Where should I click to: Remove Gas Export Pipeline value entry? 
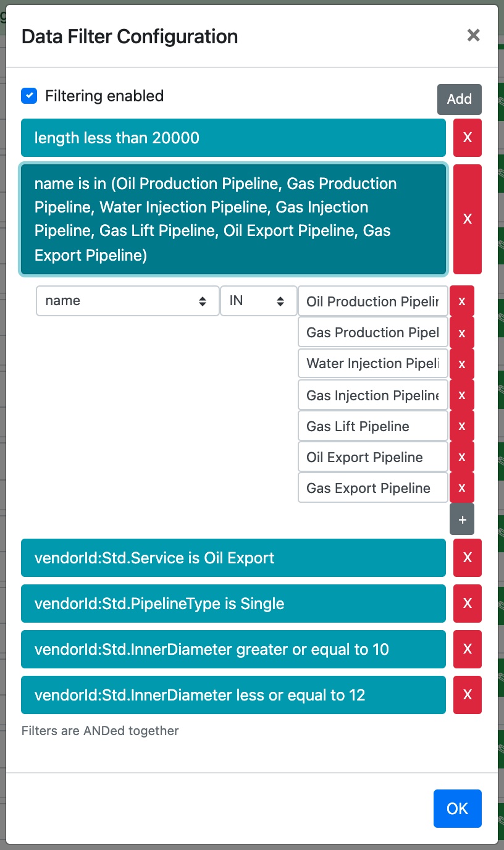click(461, 488)
